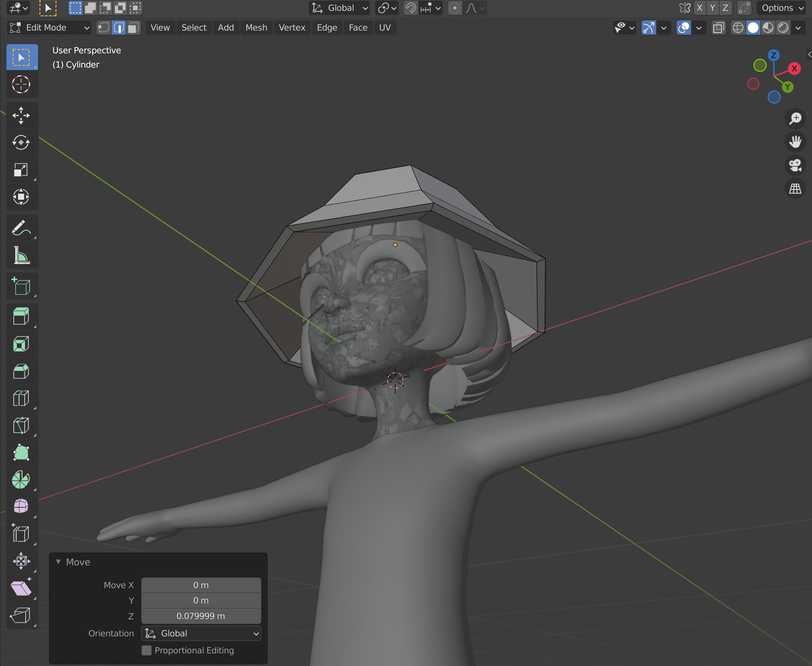This screenshot has width=812, height=666.
Task: Toggle X-ray display
Action: click(x=719, y=28)
